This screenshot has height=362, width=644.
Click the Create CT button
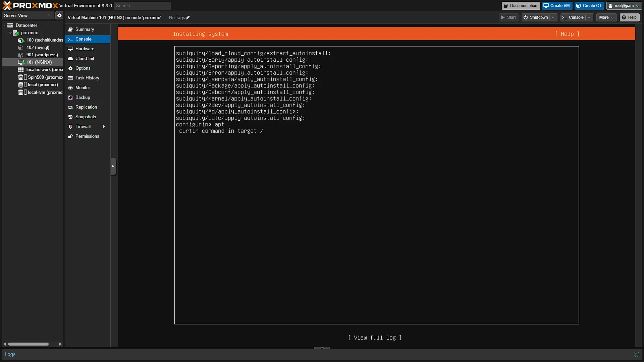pos(589,6)
